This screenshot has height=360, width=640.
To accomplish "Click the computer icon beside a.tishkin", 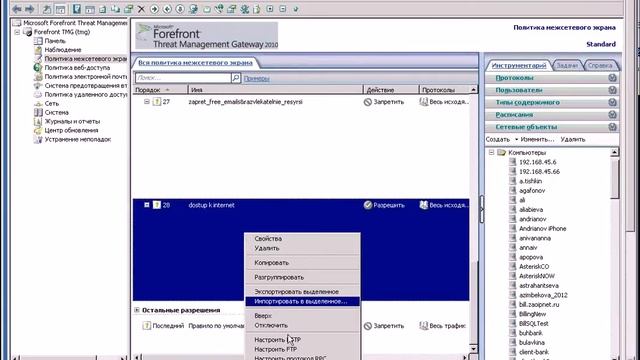I will [x=513, y=181].
